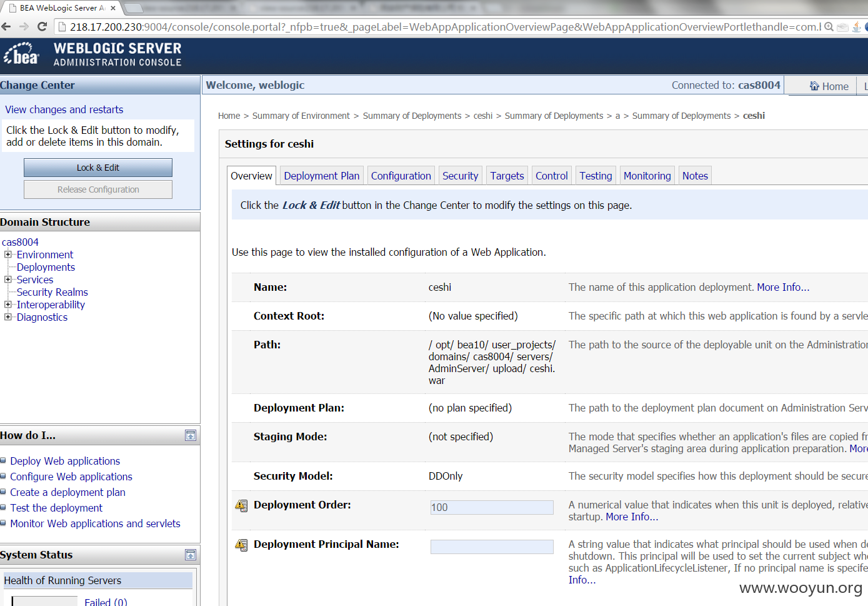
Task: Expand the Environment tree node
Action: [8, 255]
